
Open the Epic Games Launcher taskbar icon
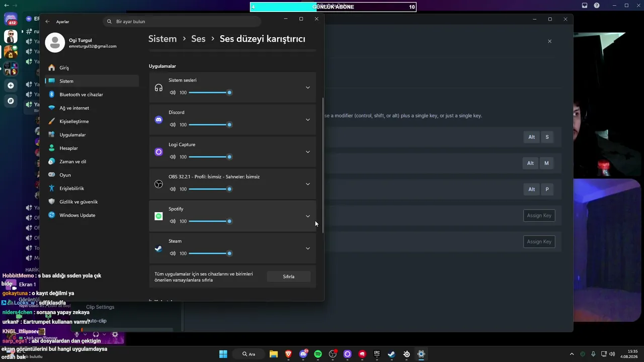coord(377,354)
